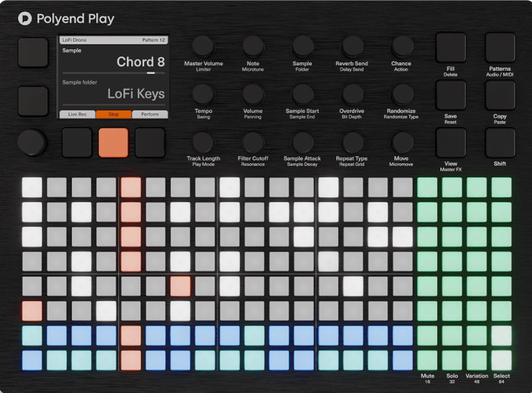
Task: Click the Sample Attack knob
Action: click(303, 142)
